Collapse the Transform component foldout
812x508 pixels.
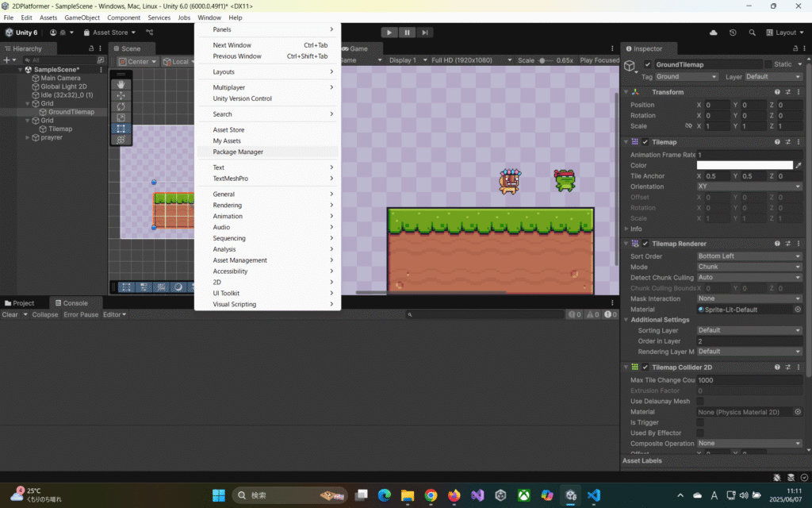626,92
